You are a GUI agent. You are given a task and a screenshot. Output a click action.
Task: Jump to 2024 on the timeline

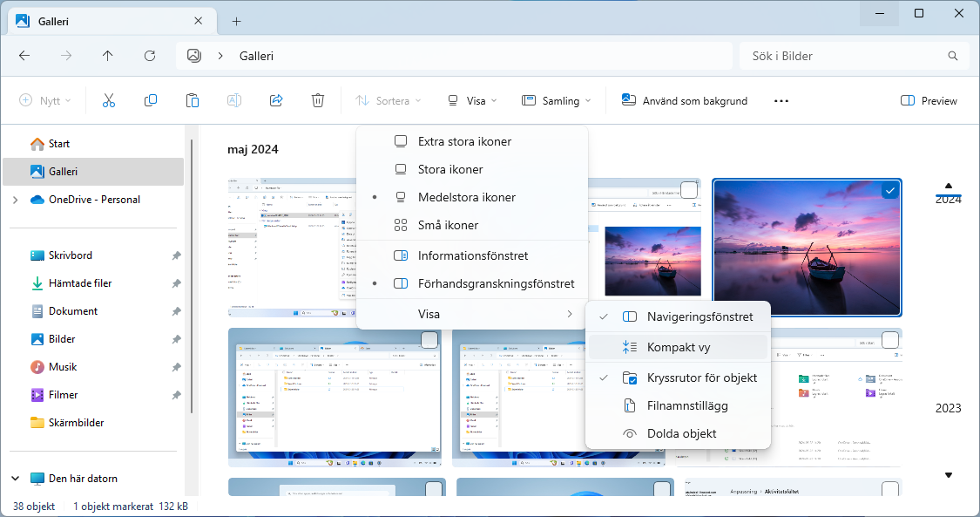coord(948,200)
